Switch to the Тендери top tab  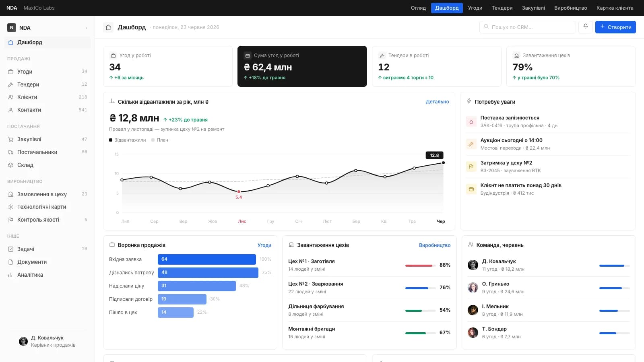point(502,8)
